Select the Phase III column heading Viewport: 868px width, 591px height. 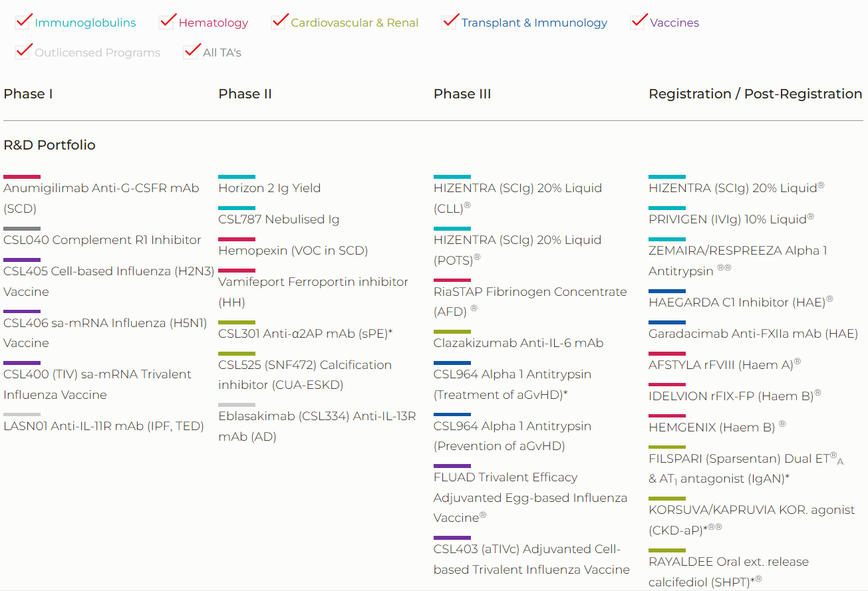pyautogui.click(x=462, y=94)
